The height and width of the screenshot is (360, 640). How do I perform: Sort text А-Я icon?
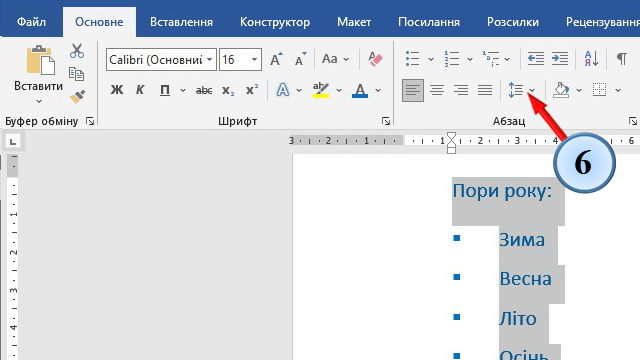591,59
